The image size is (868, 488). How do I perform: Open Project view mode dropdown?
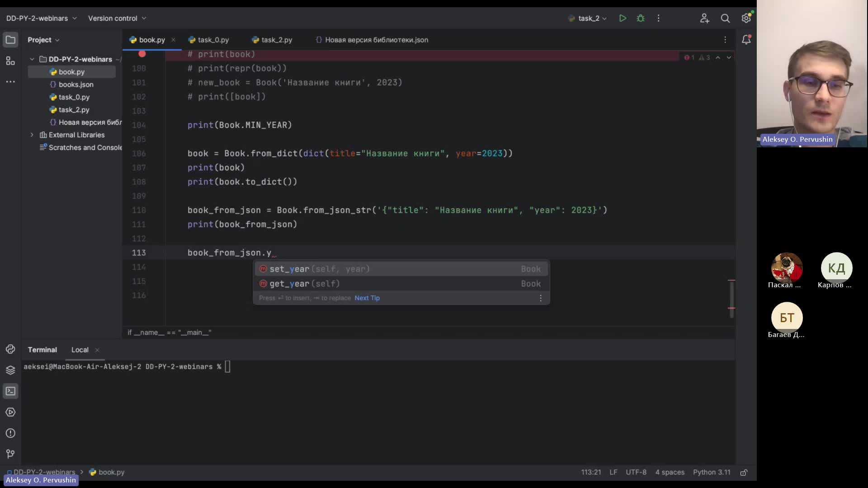(43, 40)
